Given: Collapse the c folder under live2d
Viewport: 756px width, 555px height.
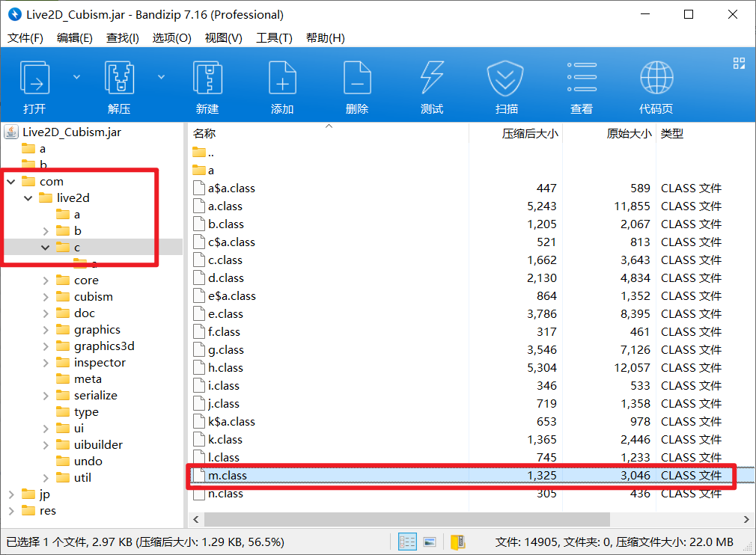Looking at the screenshot, I should [x=46, y=248].
